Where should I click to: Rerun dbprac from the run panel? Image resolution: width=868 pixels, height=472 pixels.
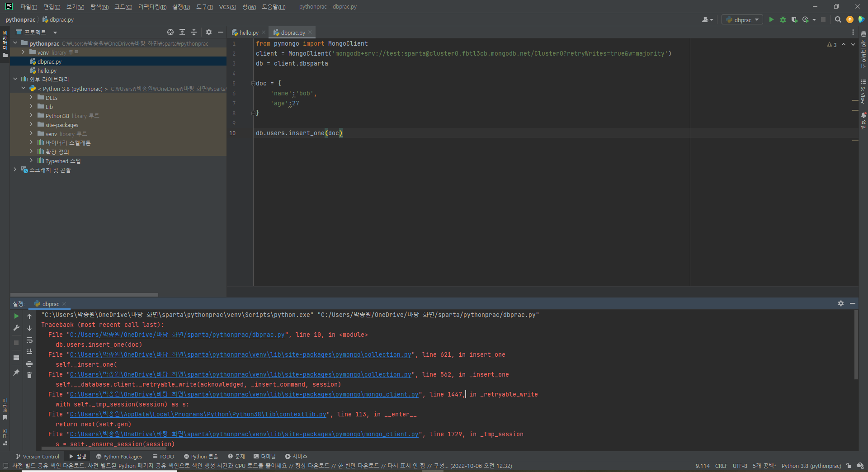pyautogui.click(x=16, y=316)
